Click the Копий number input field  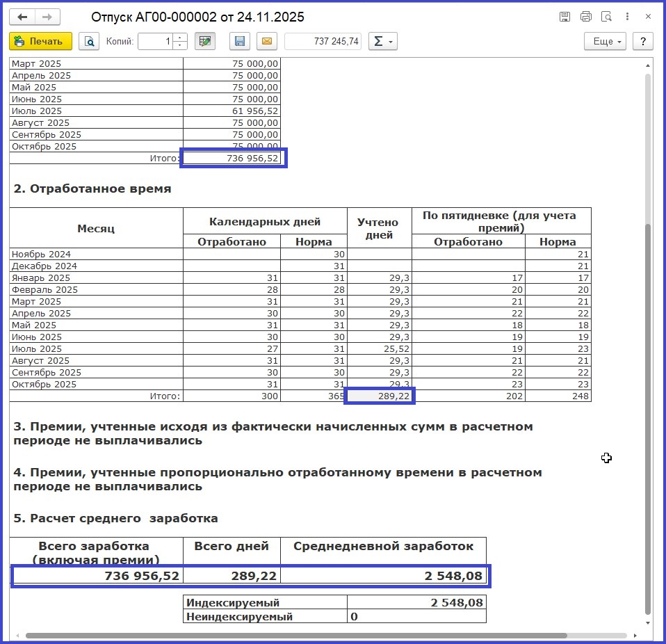(155, 42)
